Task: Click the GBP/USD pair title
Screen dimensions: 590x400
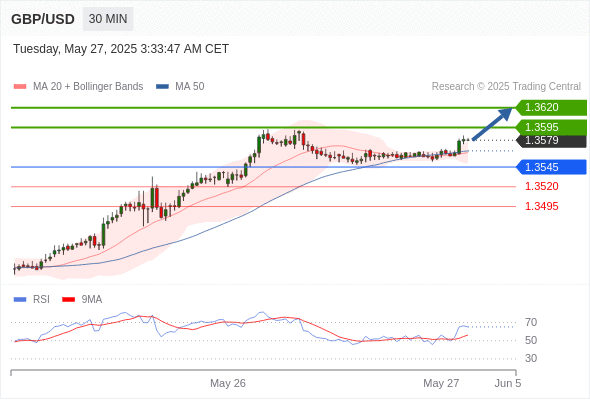Action: [x=43, y=19]
